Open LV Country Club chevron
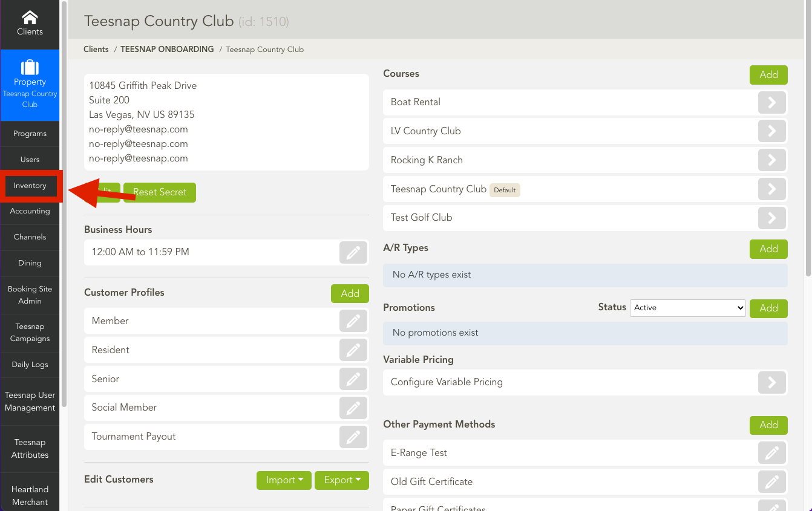The height and width of the screenshot is (511, 812). click(x=771, y=131)
